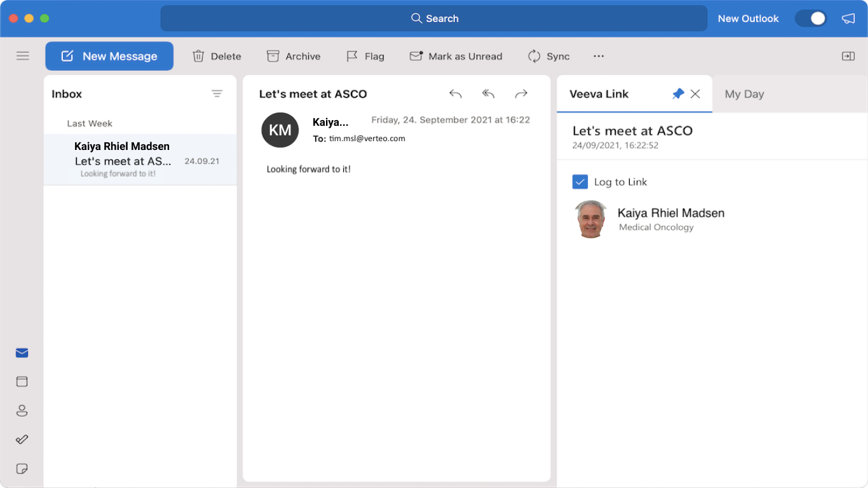Click the green maximize window button

[x=44, y=18]
